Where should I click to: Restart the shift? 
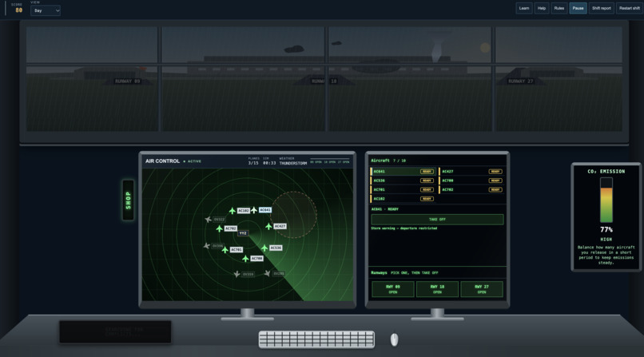629,8
